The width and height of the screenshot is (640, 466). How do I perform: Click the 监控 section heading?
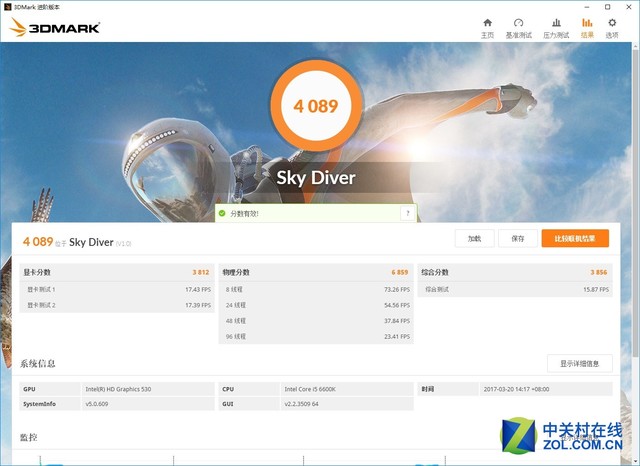[29, 437]
